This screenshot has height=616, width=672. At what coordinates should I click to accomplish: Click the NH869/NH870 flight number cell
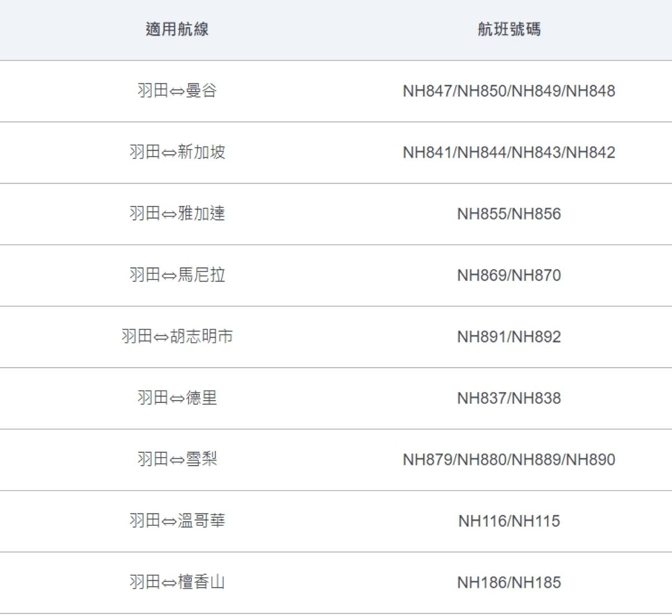[508, 276]
